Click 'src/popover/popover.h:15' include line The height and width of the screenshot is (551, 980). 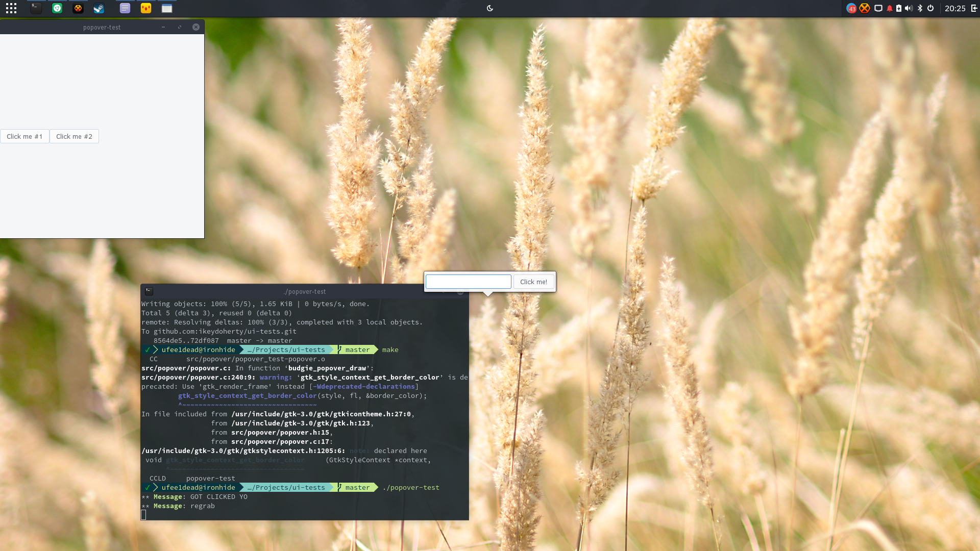pos(280,433)
